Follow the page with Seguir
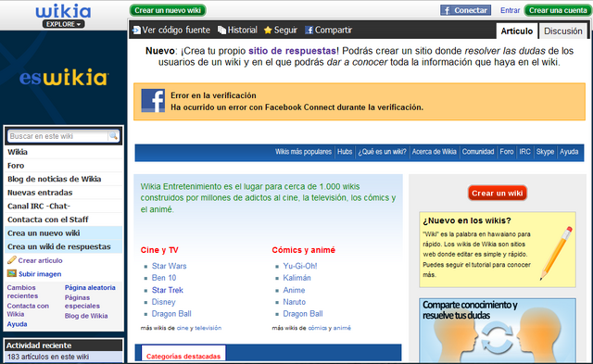Screen dimensions: 593x364 (285, 30)
